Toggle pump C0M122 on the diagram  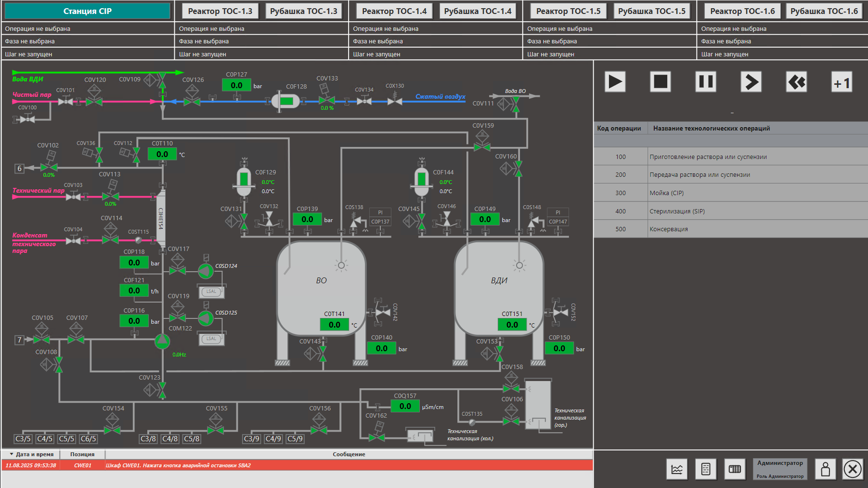pyautogui.click(x=162, y=341)
